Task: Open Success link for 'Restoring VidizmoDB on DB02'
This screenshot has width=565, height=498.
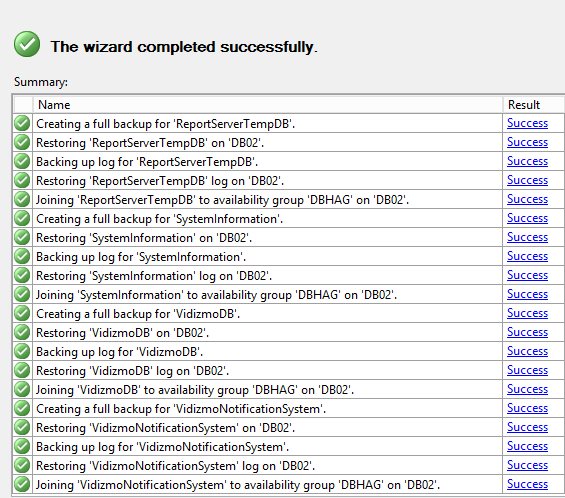Action: [x=527, y=332]
